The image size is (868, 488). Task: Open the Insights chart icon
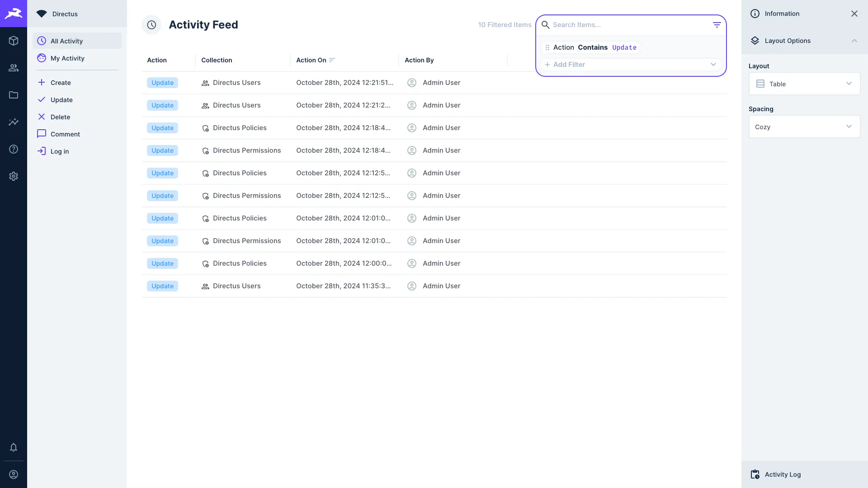[14, 122]
